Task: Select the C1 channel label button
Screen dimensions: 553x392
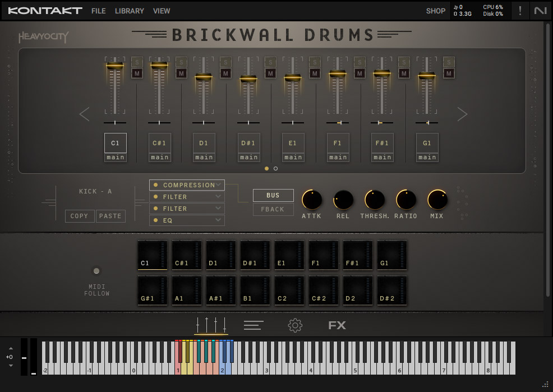Action: click(x=116, y=143)
